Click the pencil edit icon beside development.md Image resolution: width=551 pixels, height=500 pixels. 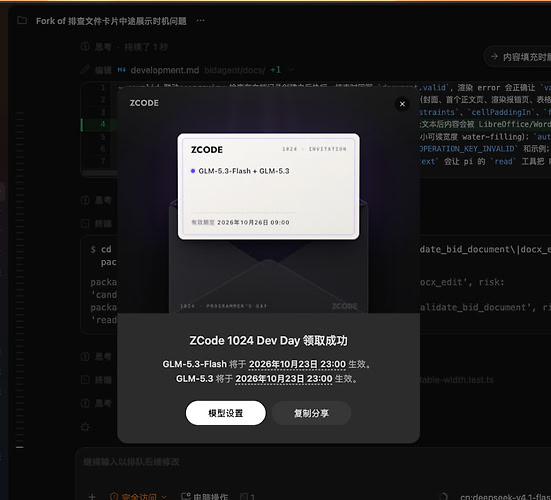85,70
